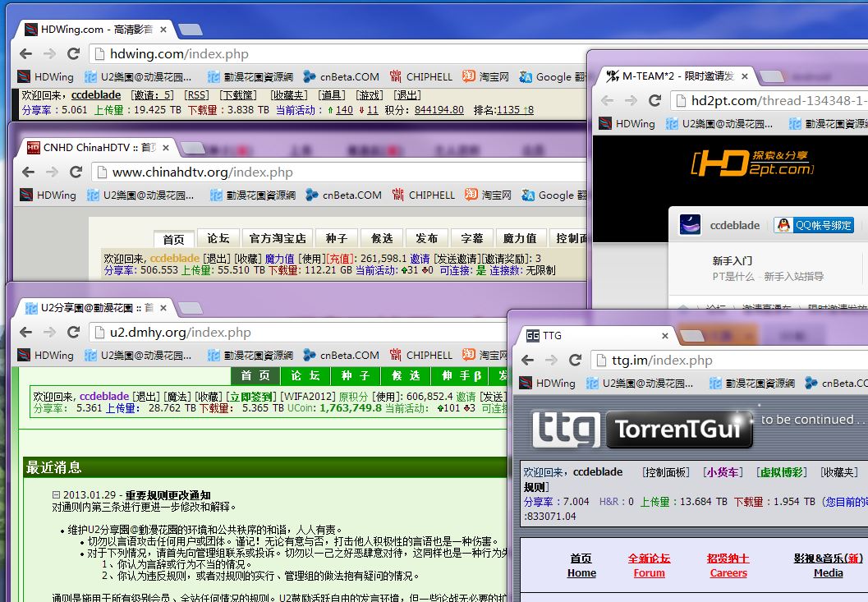Reload the hdwing.com page
868x602 pixels.
pyautogui.click(x=73, y=54)
